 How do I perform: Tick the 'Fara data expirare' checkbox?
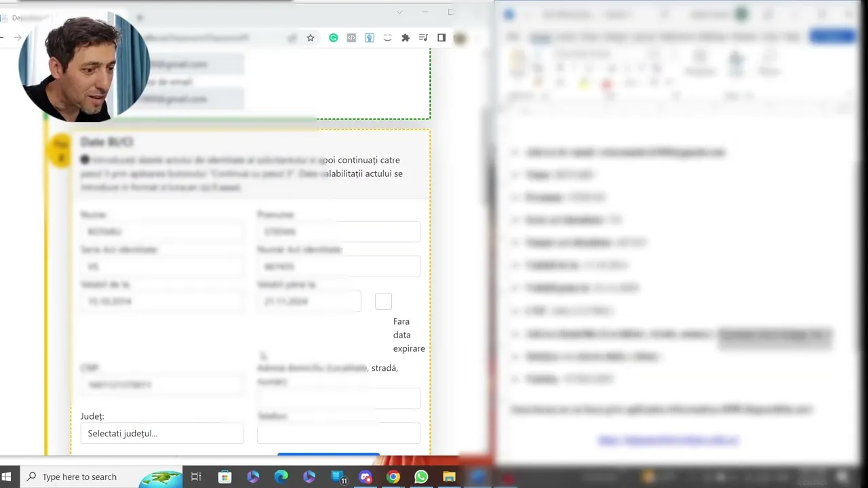(383, 302)
